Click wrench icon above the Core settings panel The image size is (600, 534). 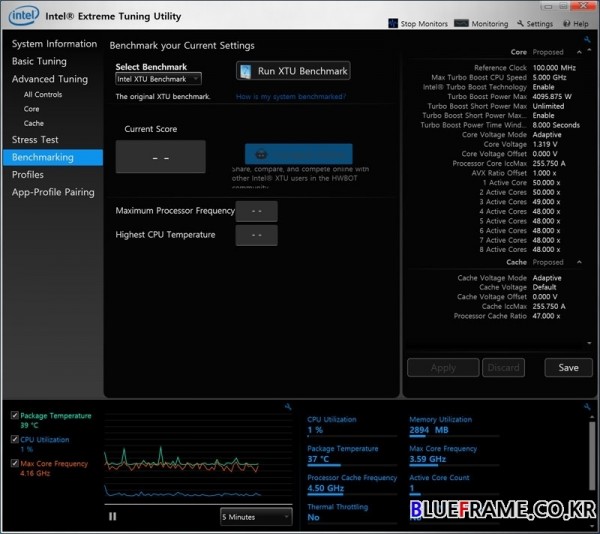pyautogui.click(x=587, y=39)
